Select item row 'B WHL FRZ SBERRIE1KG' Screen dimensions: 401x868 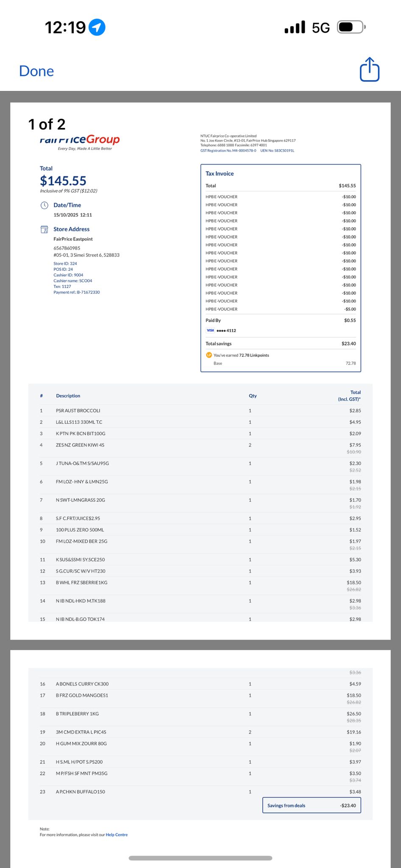[x=200, y=586]
